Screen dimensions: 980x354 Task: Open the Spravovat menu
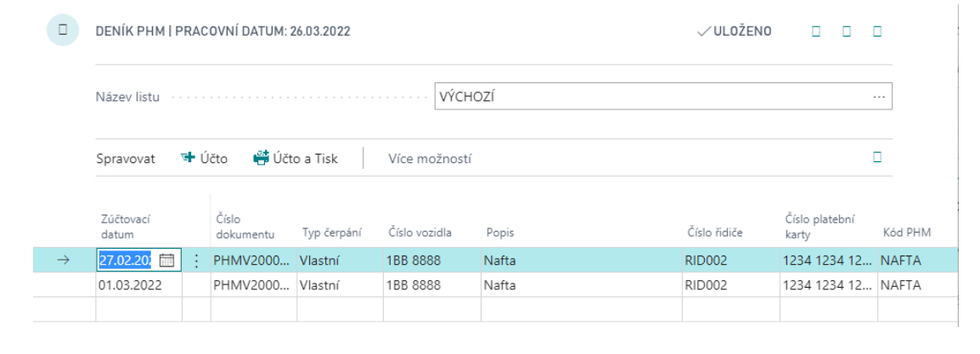pos(125,159)
